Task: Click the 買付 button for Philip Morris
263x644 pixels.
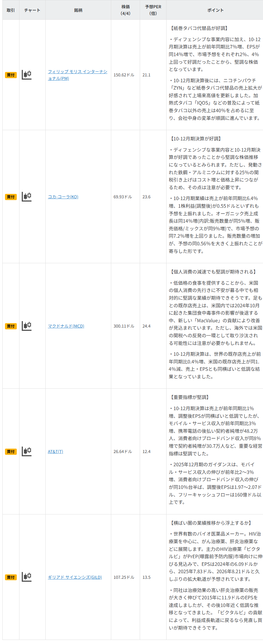Action: click(x=11, y=75)
